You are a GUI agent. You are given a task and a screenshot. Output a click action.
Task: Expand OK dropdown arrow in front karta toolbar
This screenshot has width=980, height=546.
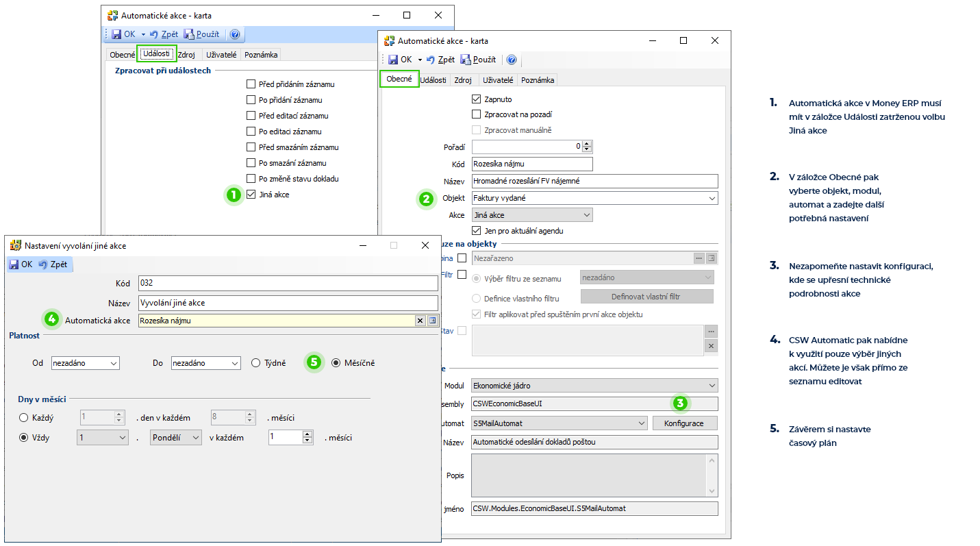(420, 60)
